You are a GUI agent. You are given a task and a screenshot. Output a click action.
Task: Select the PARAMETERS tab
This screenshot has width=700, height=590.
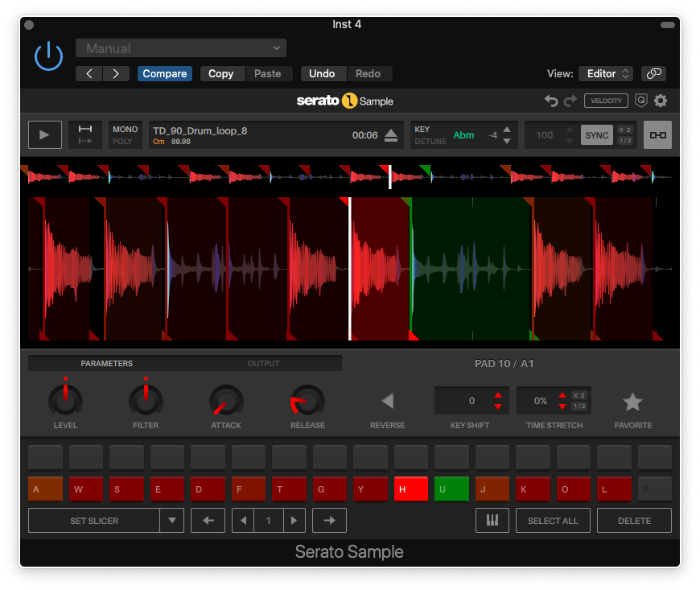(x=106, y=364)
